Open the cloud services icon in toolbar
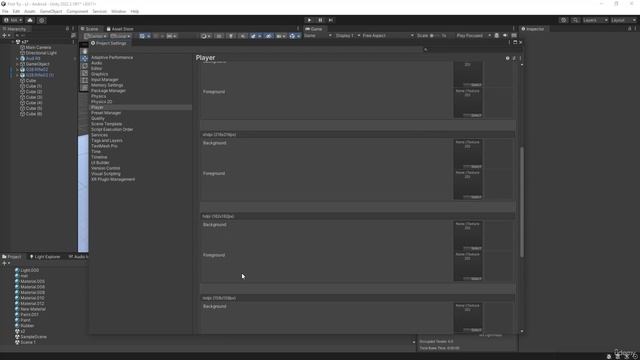Screen dimensions: 640x360 30,20
